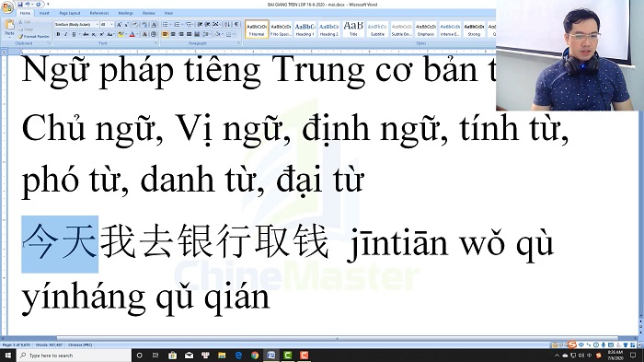Switch to the Page Layout tab
644x362 pixels.
(x=70, y=13)
